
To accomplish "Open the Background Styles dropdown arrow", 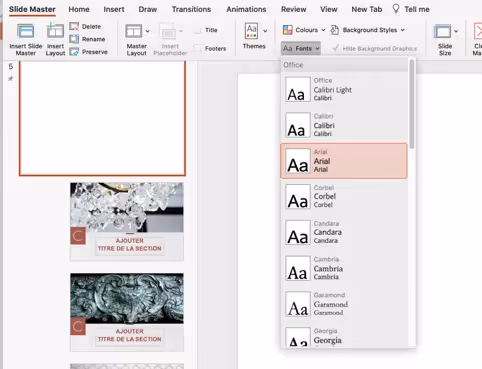I will pos(403,30).
